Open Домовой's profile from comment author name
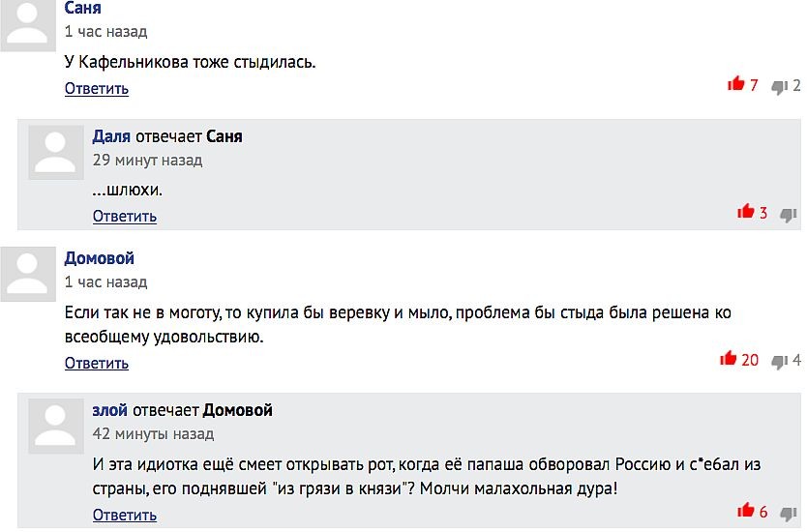Screen dimensions: 807x532 tap(100, 258)
